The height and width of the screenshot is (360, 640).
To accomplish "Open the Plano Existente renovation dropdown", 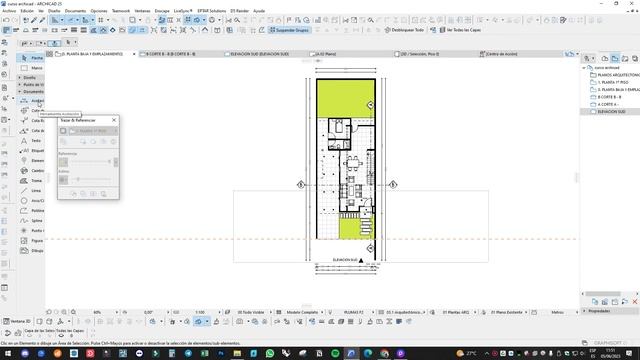I will (x=526, y=312).
